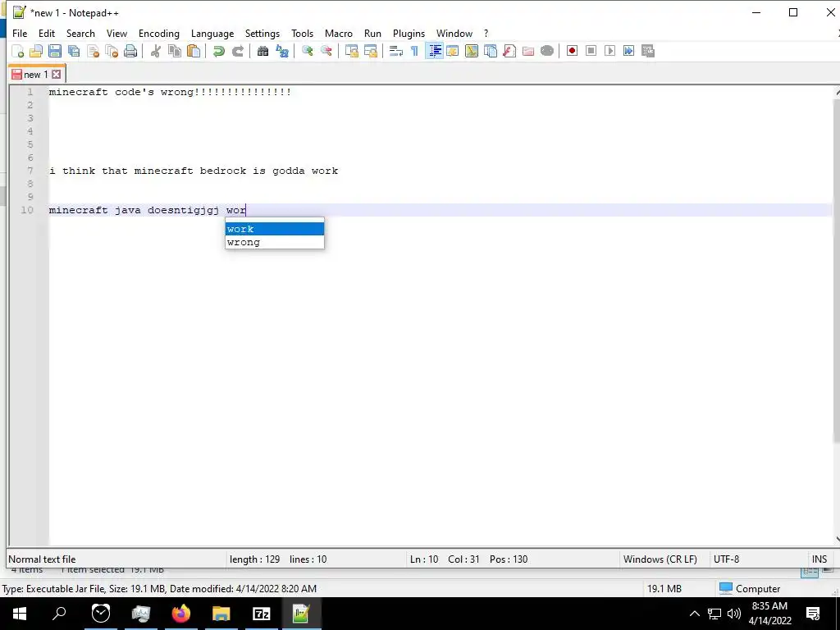Click the Open file toolbar icon

click(36, 51)
